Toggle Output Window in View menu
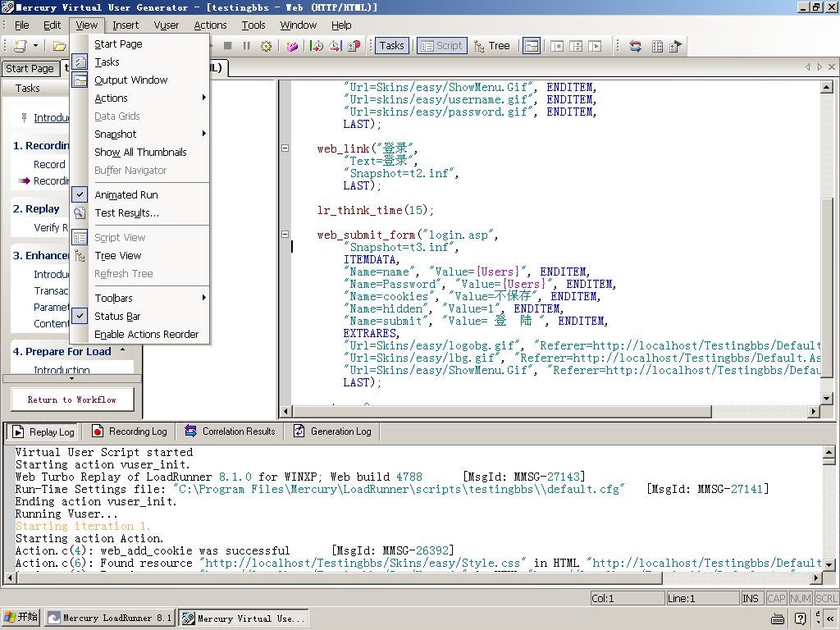The width and height of the screenshot is (840, 630). coord(139,80)
